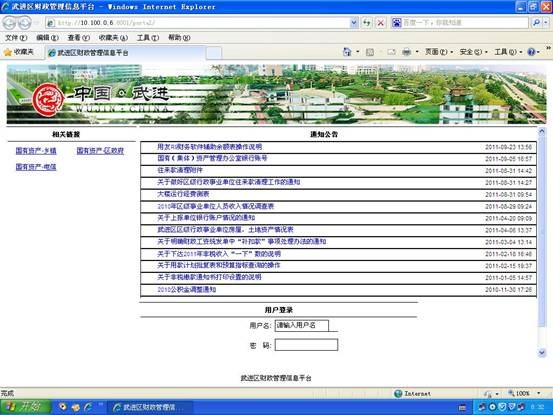553x415 pixels.
Task: Click the empty New Tab button
Action: [214, 53]
